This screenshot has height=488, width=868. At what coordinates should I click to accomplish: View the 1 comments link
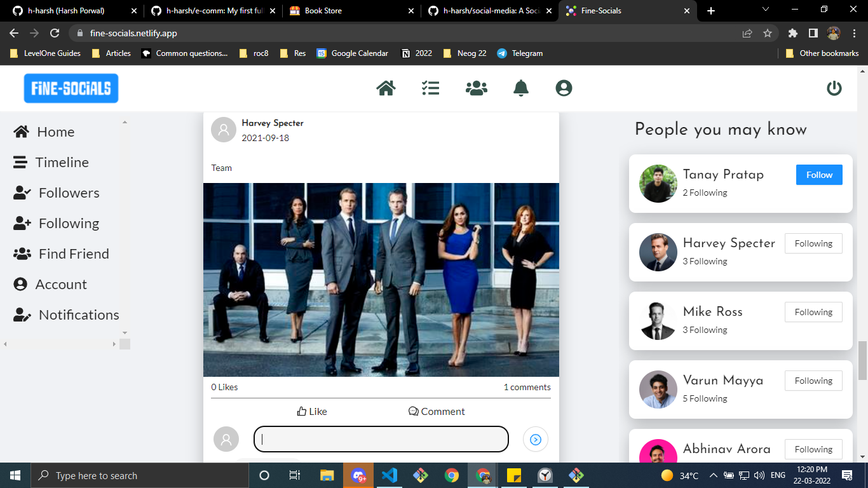527,387
